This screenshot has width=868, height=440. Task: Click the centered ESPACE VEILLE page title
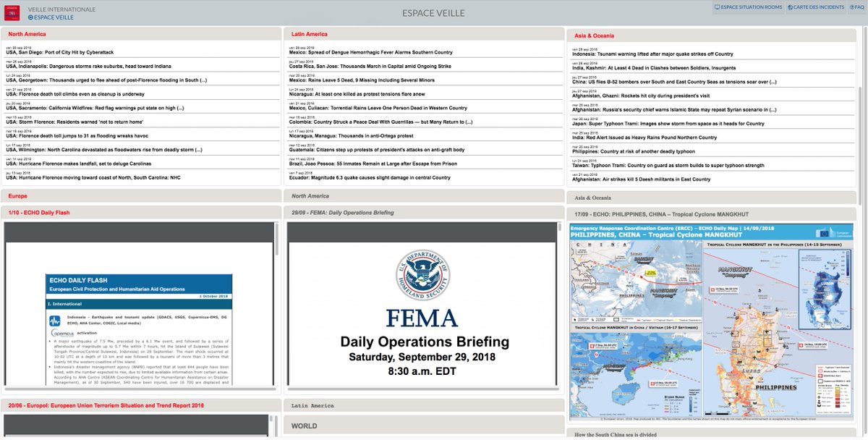click(x=433, y=13)
